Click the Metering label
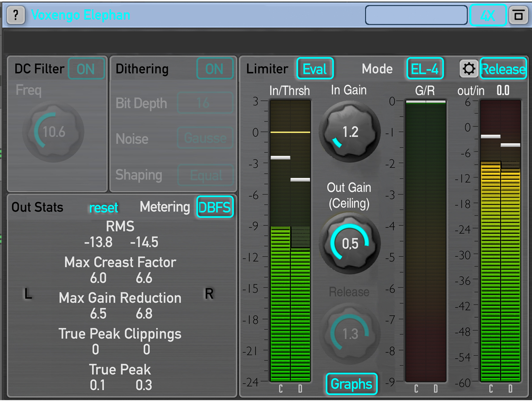The image size is (532, 401). click(x=165, y=207)
